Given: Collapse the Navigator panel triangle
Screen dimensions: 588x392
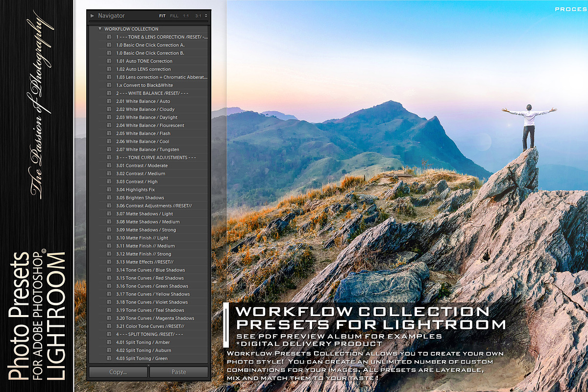Looking at the screenshot, I should (x=92, y=16).
